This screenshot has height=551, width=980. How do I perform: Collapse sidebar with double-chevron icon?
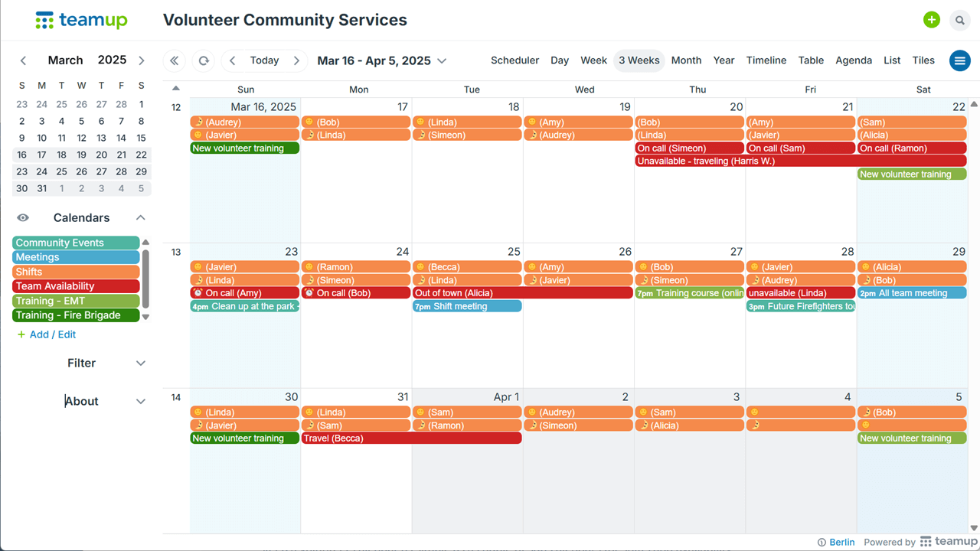pos(175,60)
